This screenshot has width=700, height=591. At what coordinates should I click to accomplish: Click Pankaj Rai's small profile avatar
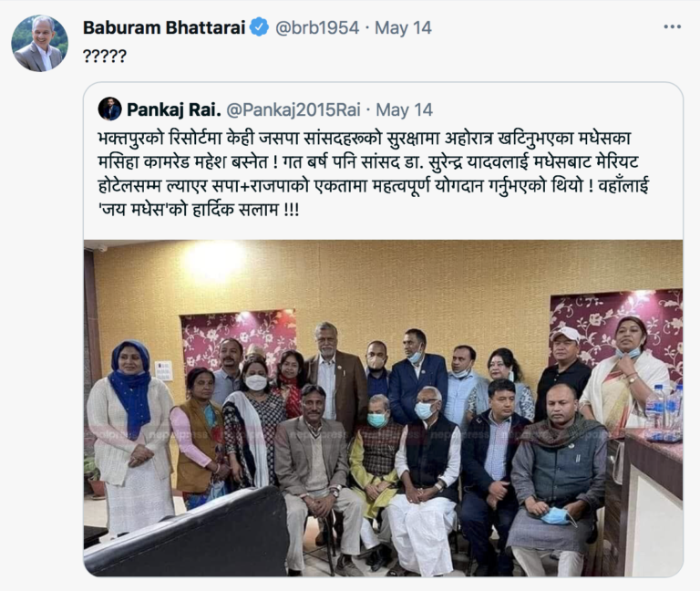tap(109, 109)
